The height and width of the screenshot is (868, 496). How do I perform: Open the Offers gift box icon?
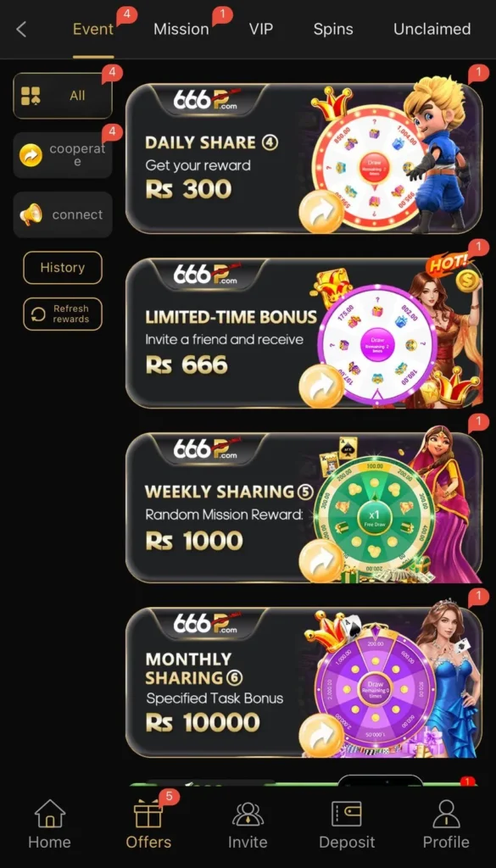[148, 815]
